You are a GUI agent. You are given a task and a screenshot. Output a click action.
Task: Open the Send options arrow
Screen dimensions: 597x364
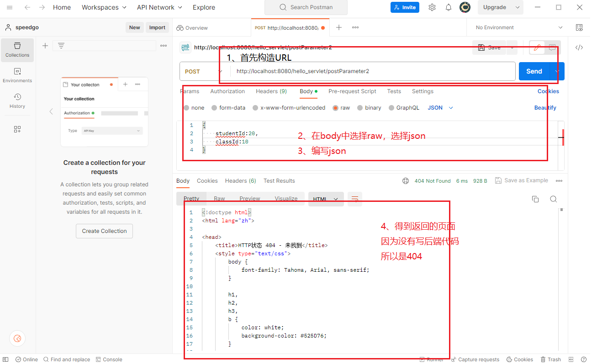(x=557, y=71)
